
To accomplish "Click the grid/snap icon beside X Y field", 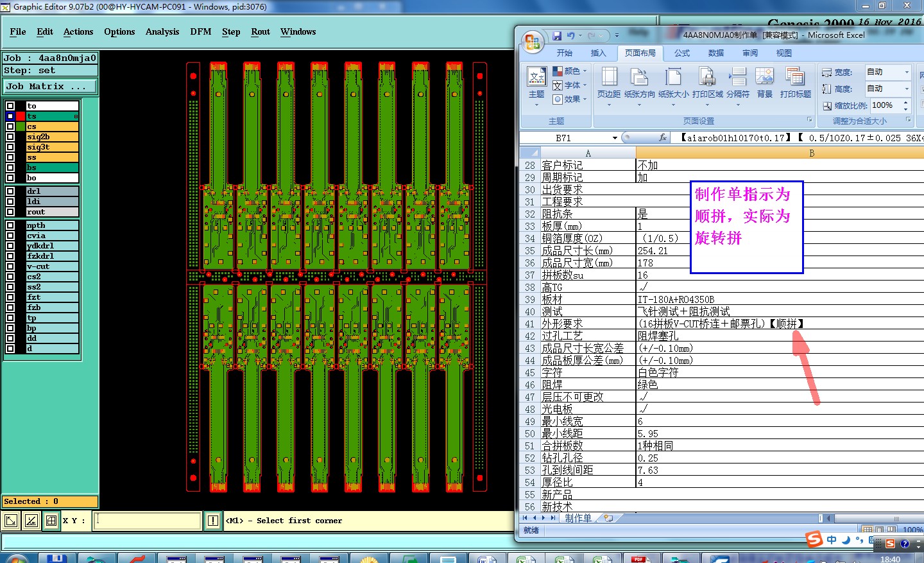I will pos(51,521).
